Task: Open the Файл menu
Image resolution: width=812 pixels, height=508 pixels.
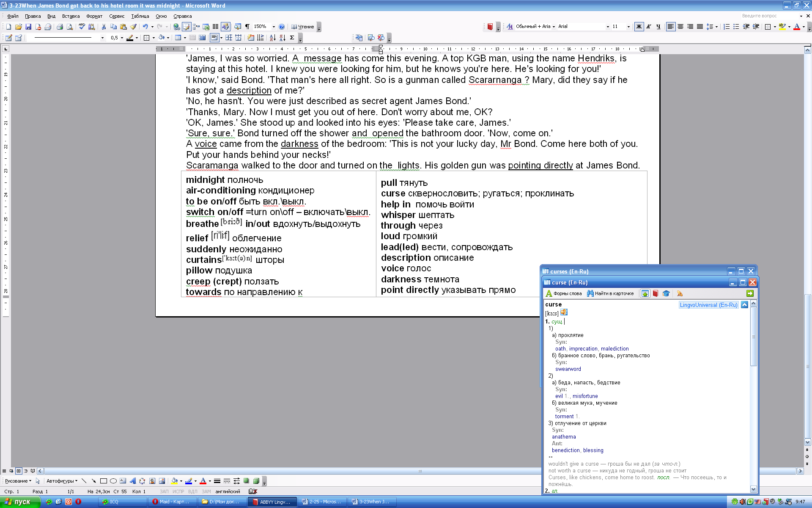Action: click(x=13, y=16)
